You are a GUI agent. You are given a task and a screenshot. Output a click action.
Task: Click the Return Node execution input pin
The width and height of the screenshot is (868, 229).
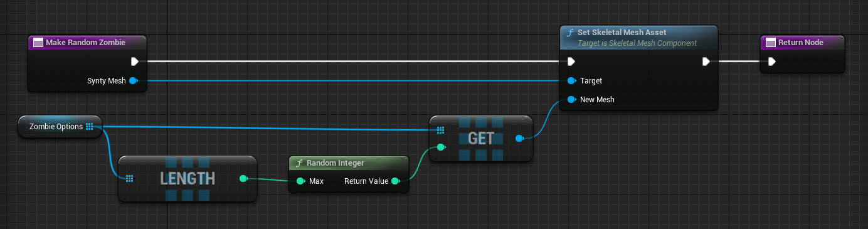coord(771,61)
